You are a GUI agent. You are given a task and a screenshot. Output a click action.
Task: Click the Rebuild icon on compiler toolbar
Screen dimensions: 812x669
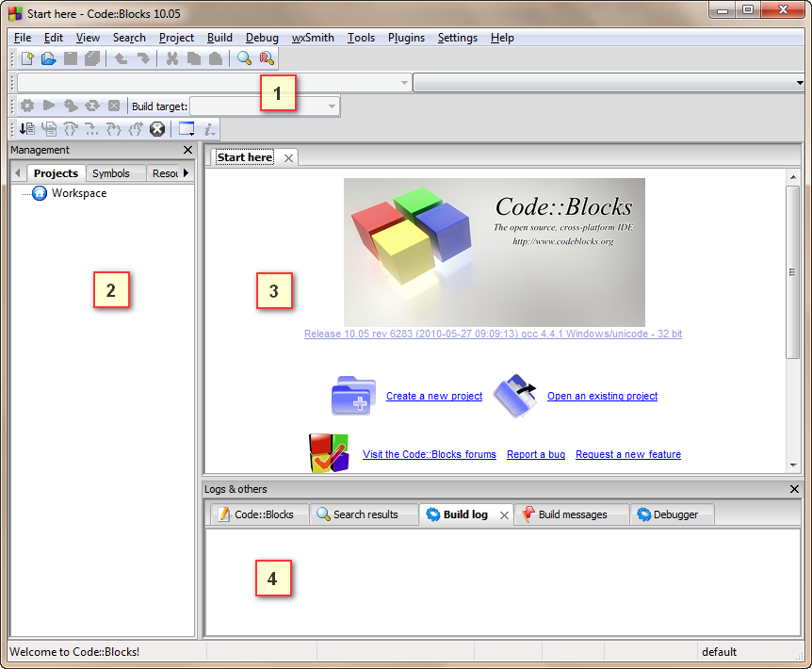pos(91,106)
